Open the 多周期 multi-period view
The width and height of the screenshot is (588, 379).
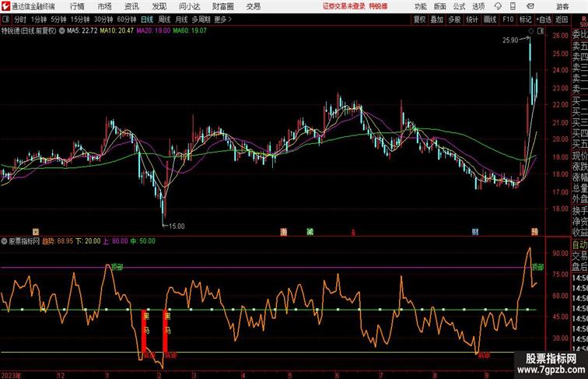pos(201,19)
